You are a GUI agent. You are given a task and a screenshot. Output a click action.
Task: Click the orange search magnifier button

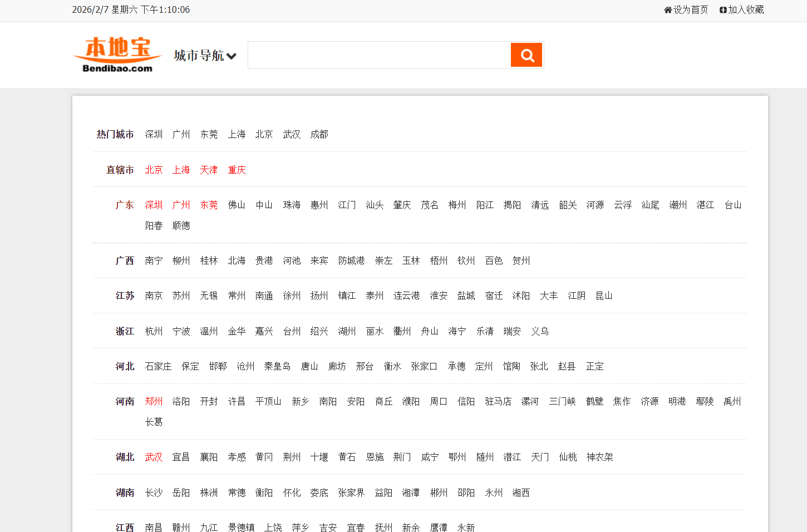click(x=526, y=55)
